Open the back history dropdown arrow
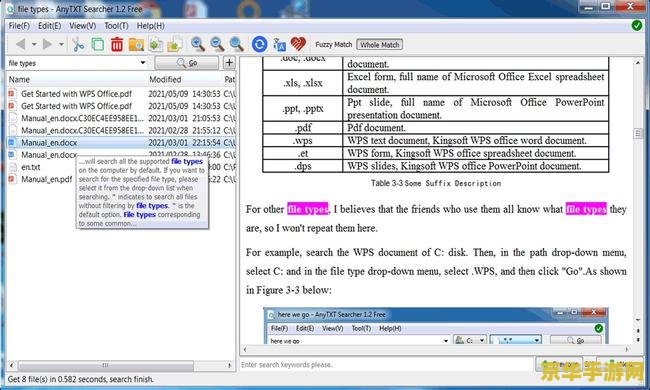The height and width of the screenshot is (390, 650). click(34, 44)
